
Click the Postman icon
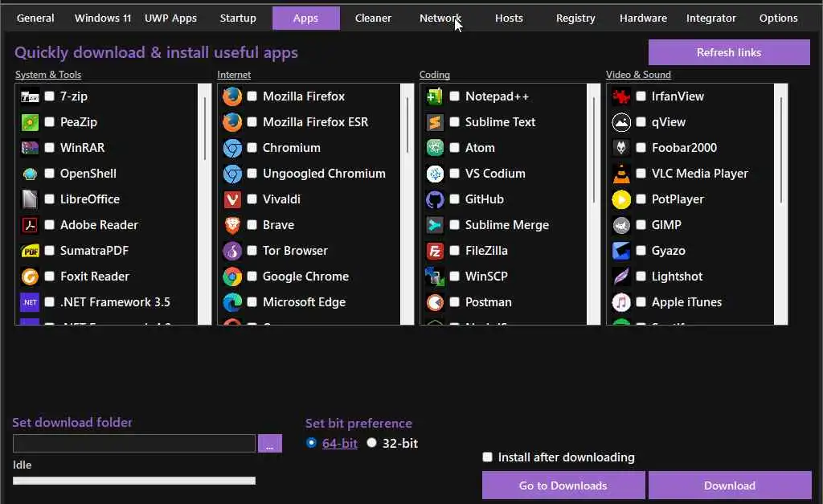coord(435,302)
